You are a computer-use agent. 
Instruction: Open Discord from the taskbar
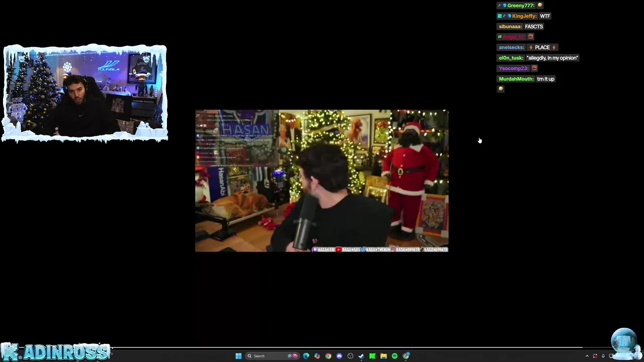point(339,356)
